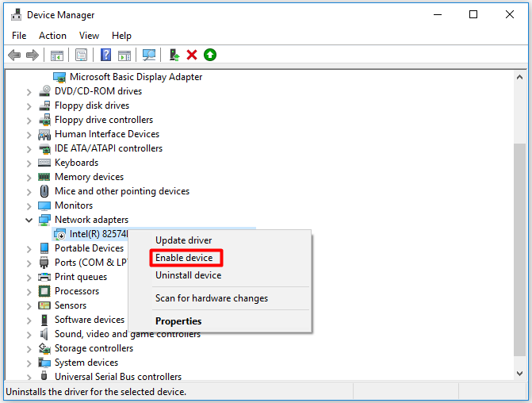
Task: Click the scrollbar up arrow
Action: point(519,78)
